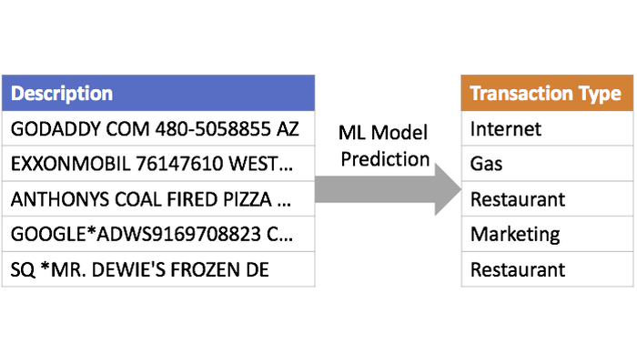Click the SQ *MR. DEWIE'S FROZEN row
Screen dimensions: 637x364
coord(158,269)
